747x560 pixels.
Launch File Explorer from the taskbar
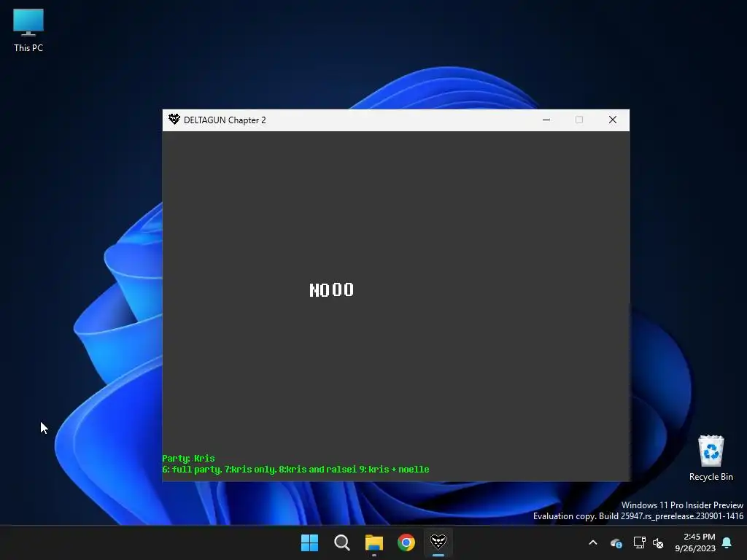374,542
